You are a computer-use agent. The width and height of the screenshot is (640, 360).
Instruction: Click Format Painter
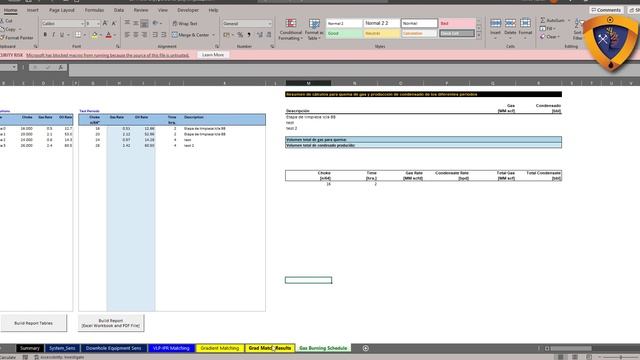tap(17, 38)
